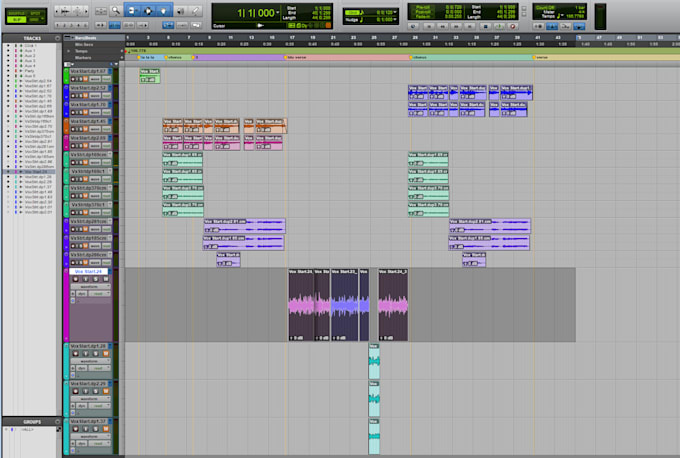Click the Play transport button
680x458 pixels.
pyautogui.click(x=499, y=26)
